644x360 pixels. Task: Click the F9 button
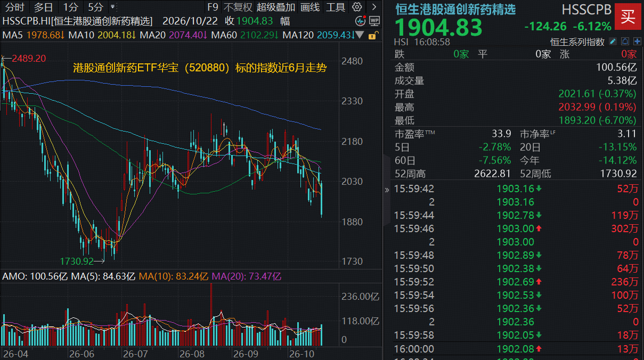(213, 7)
